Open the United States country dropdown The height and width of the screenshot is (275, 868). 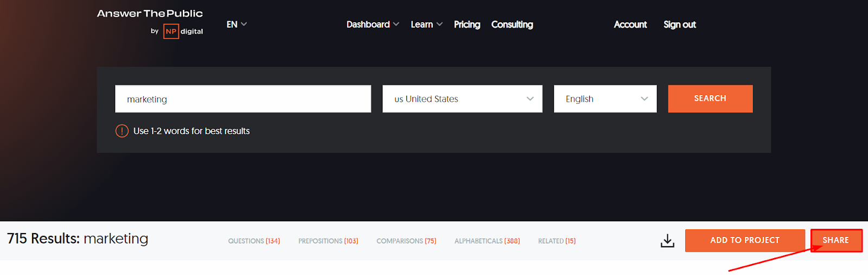462,99
